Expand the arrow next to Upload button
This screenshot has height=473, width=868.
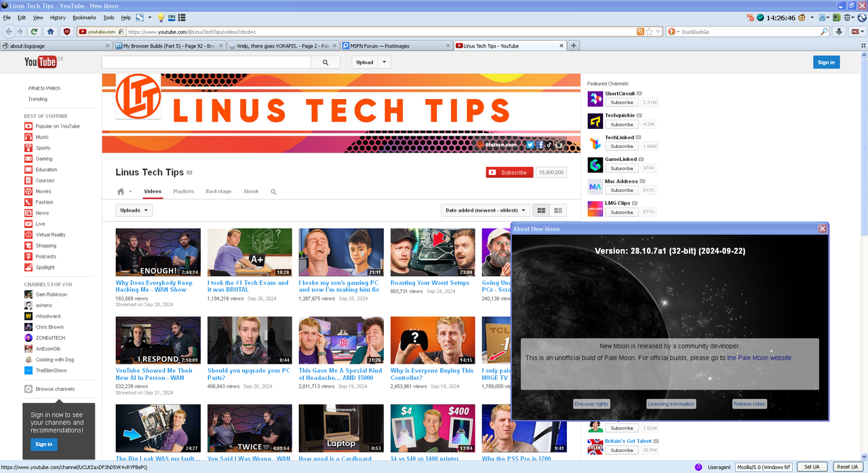pos(384,62)
